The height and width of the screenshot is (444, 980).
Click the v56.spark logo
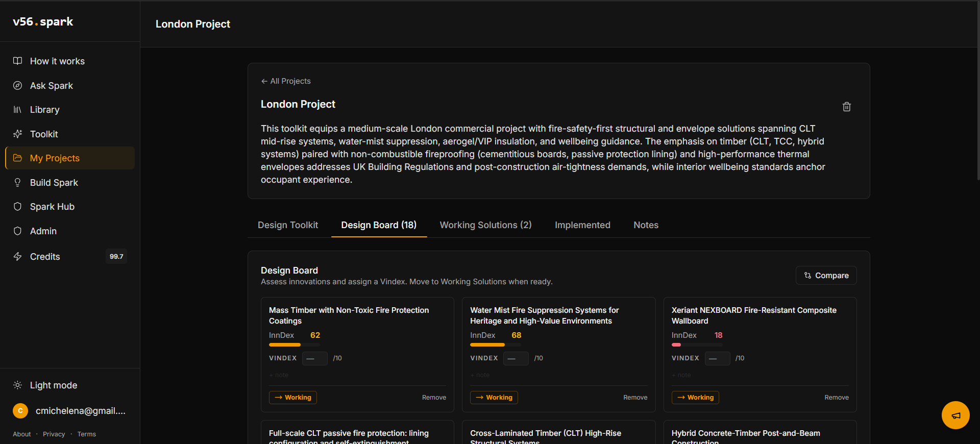43,21
